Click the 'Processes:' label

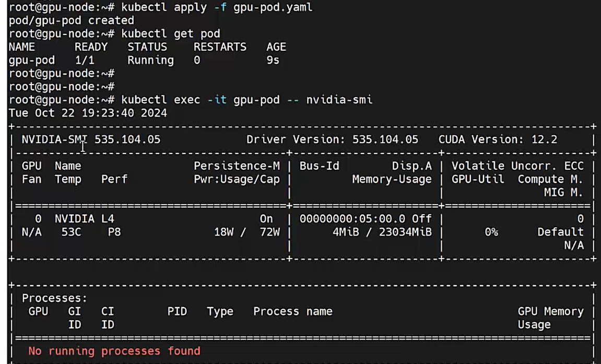(x=54, y=298)
